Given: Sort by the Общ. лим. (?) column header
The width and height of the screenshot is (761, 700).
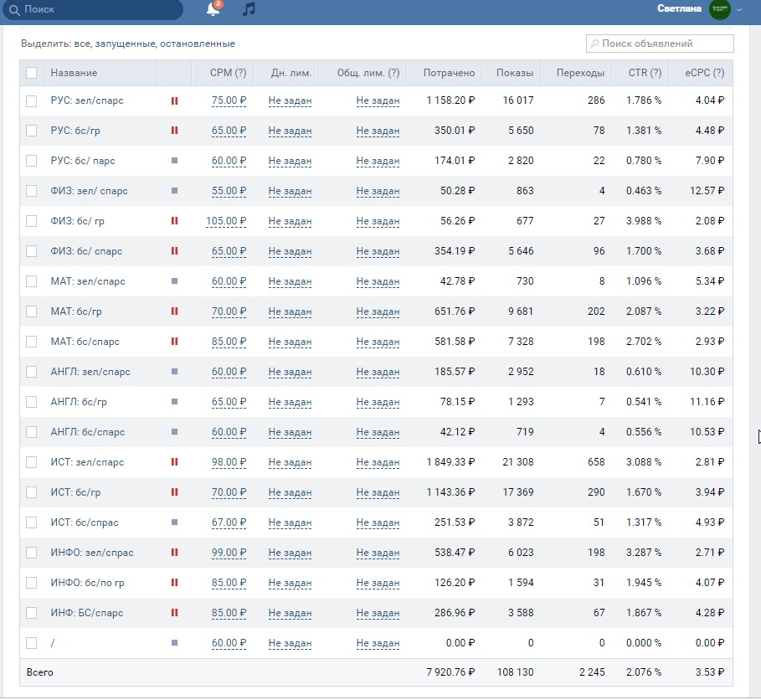Looking at the screenshot, I should click(368, 73).
